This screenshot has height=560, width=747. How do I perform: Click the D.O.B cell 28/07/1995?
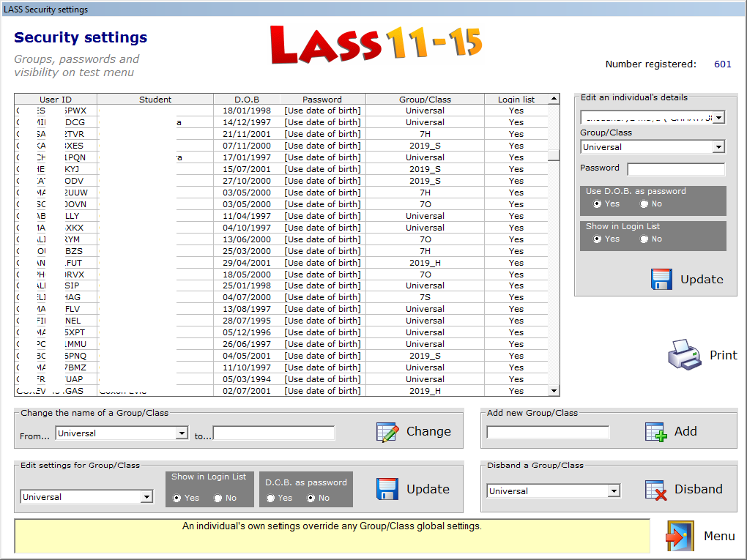247,321
